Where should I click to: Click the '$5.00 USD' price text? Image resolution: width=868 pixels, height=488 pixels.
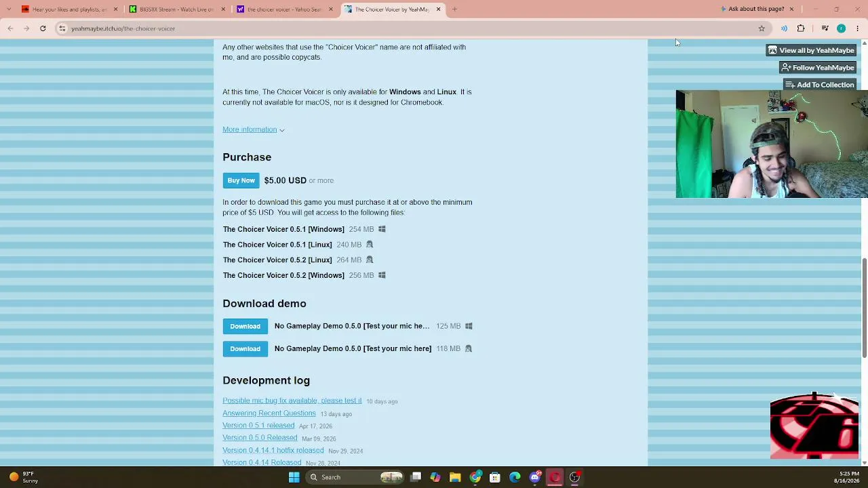285,180
